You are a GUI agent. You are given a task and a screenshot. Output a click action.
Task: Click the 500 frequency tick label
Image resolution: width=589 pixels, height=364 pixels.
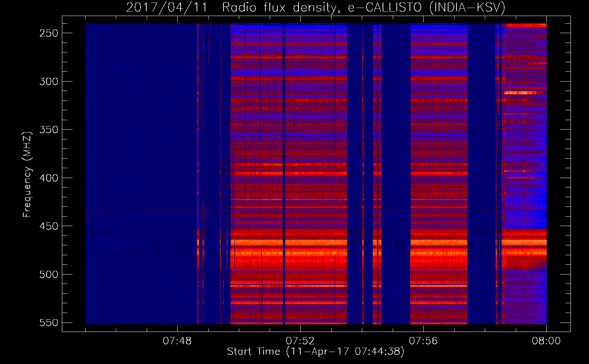(49, 274)
